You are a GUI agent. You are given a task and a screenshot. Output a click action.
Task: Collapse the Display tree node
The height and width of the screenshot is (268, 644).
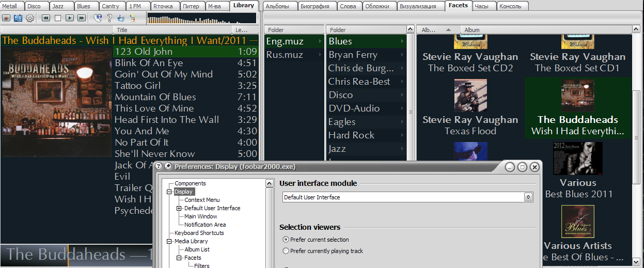170,192
